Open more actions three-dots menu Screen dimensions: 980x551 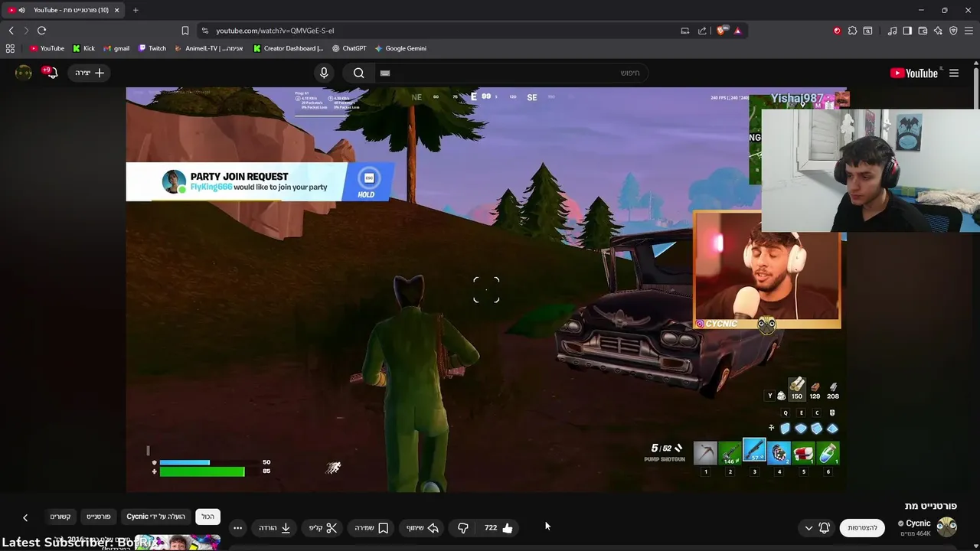pyautogui.click(x=237, y=527)
